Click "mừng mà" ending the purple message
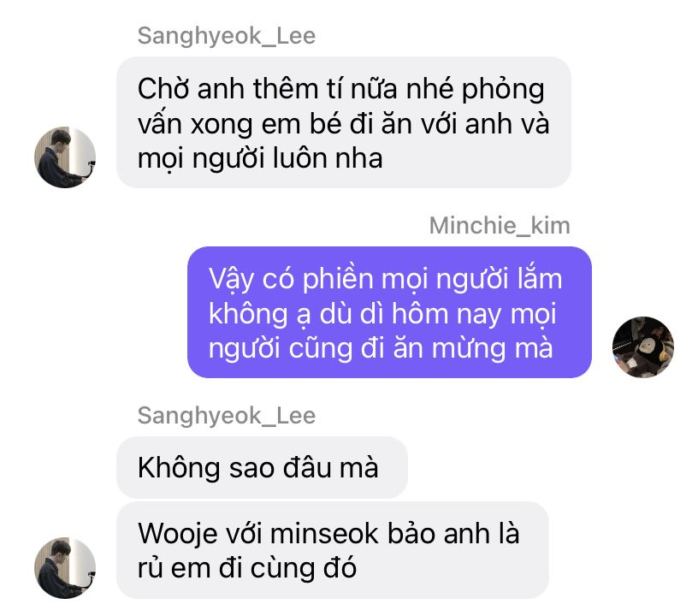Image resolution: width=692 pixels, height=616 pixels. tap(492, 347)
